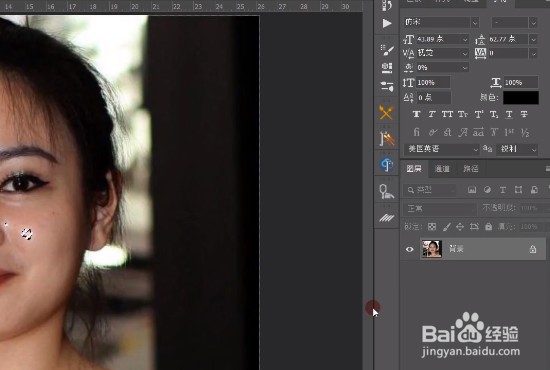Lock image pixels brush icon
Image resolution: width=550 pixels, height=370 pixels.
click(446, 227)
